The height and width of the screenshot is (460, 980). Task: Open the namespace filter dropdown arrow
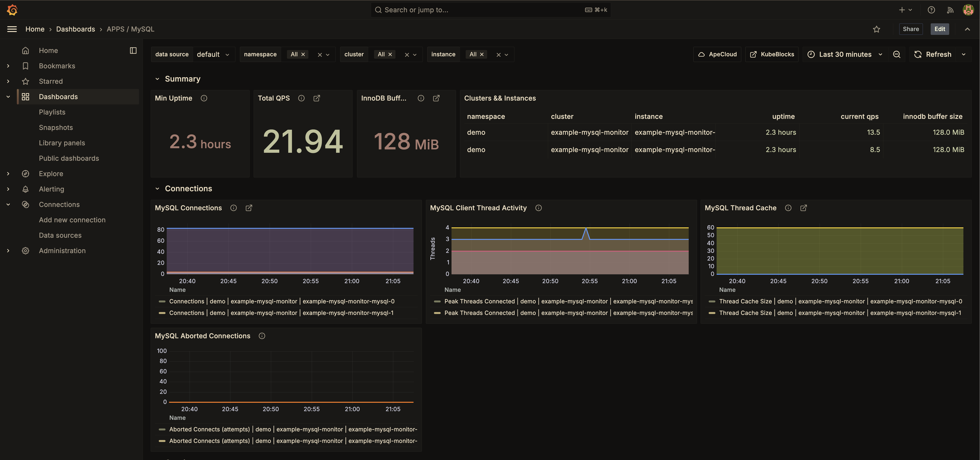pos(328,55)
